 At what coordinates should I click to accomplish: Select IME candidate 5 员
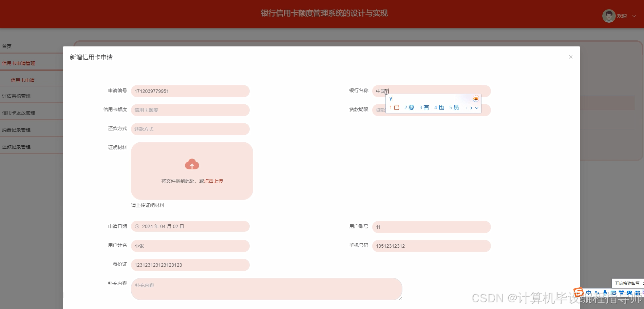pos(454,107)
